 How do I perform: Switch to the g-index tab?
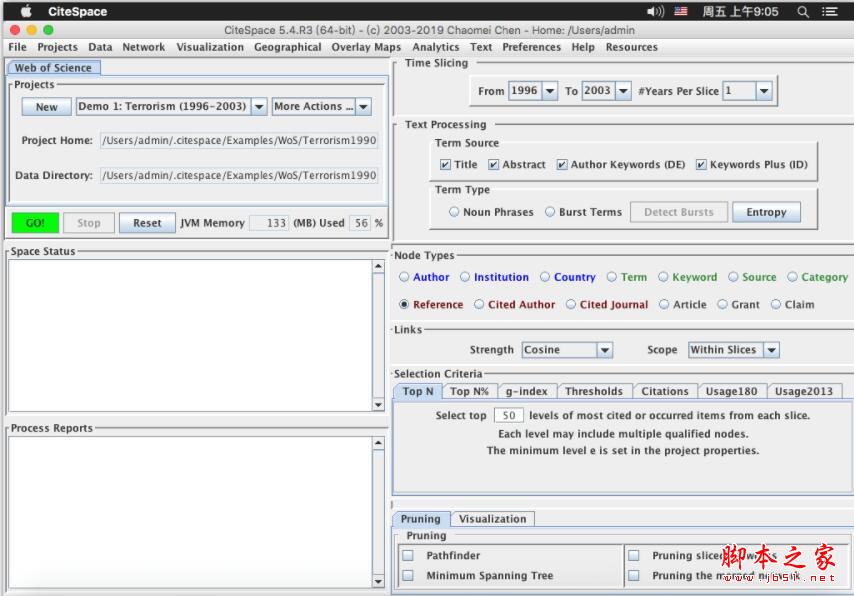tap(527, 391)
